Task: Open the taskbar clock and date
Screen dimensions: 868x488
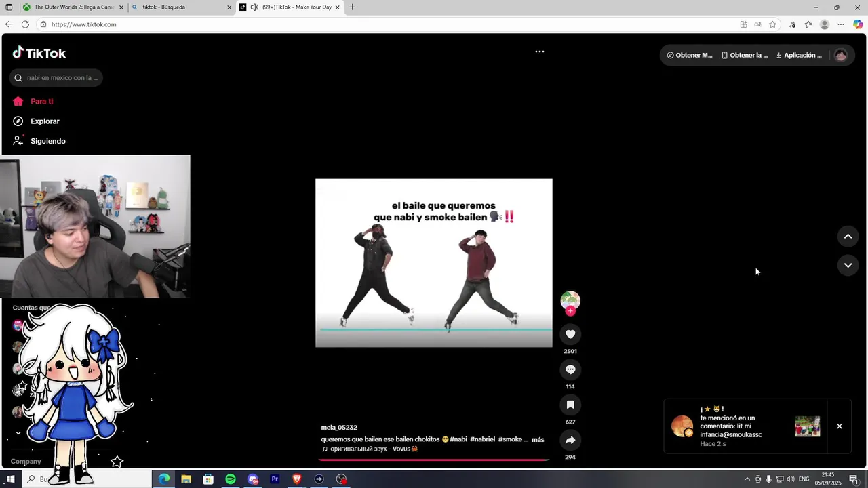Action: click(828, 479)
